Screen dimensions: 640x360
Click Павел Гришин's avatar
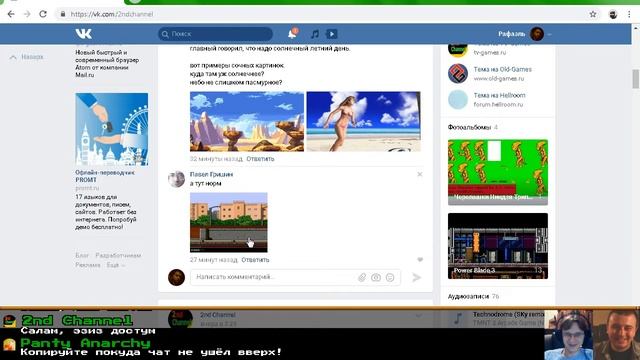176,179
